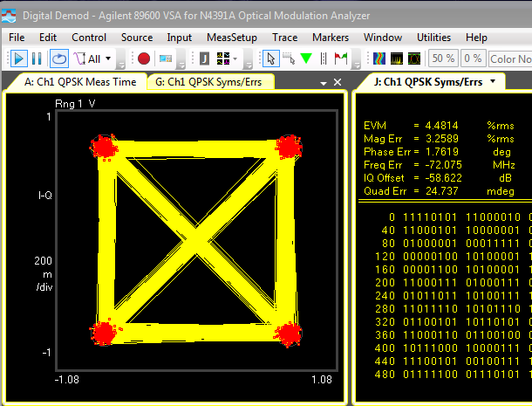The width and height of the screenshot is (532, 406).
Task: Toggle the continuous sweep loop icon
Action: (x=59, y=58)
